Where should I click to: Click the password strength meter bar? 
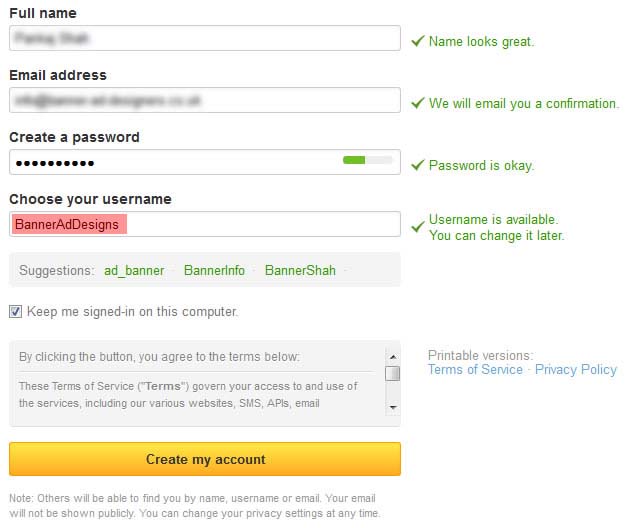(x=366, y=159)
